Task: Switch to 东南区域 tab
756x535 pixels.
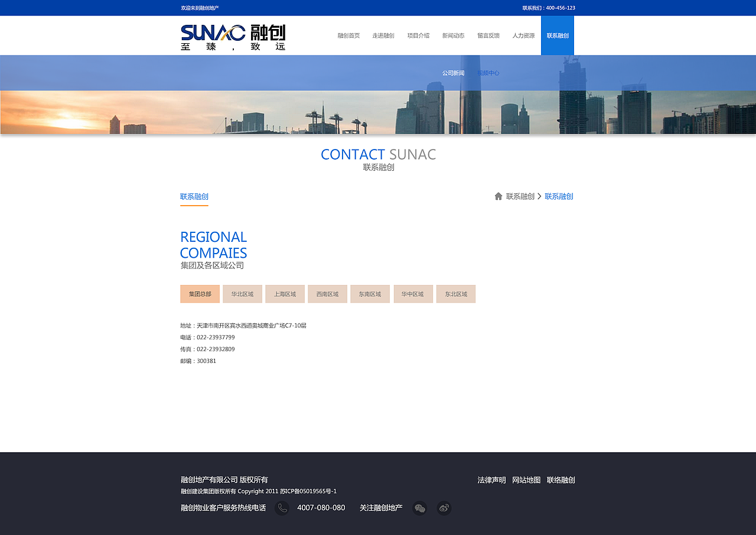Action: (370, 294)
